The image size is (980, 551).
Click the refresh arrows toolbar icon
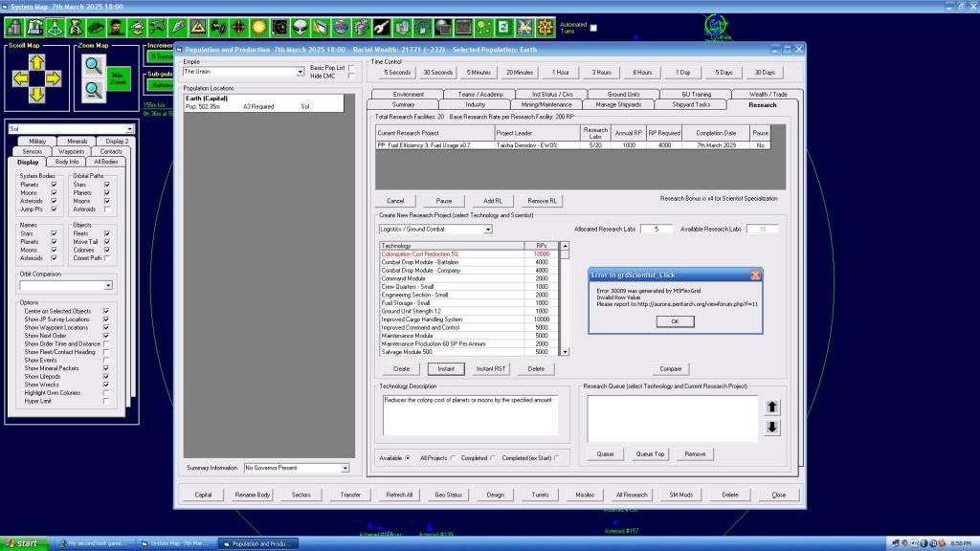pos(503,28)
